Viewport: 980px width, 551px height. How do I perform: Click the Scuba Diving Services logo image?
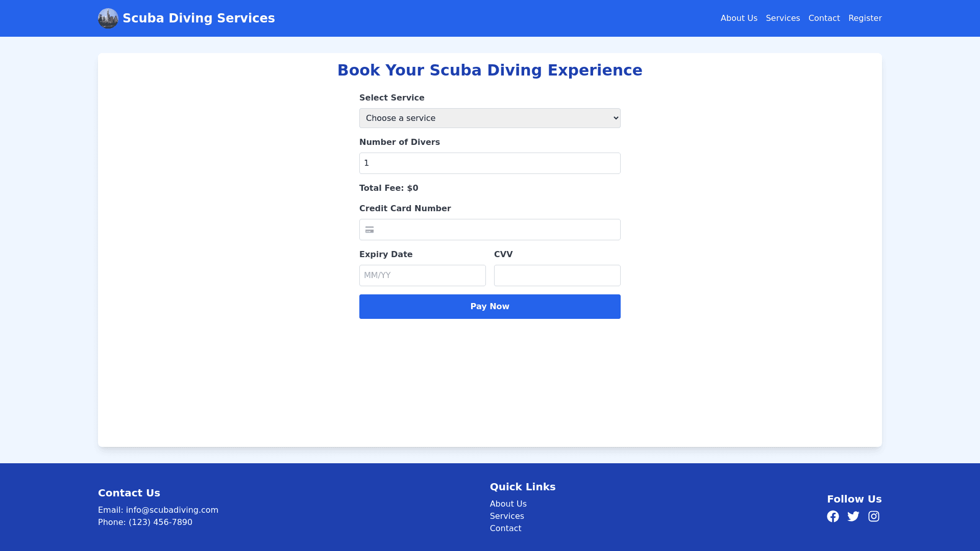108,18
